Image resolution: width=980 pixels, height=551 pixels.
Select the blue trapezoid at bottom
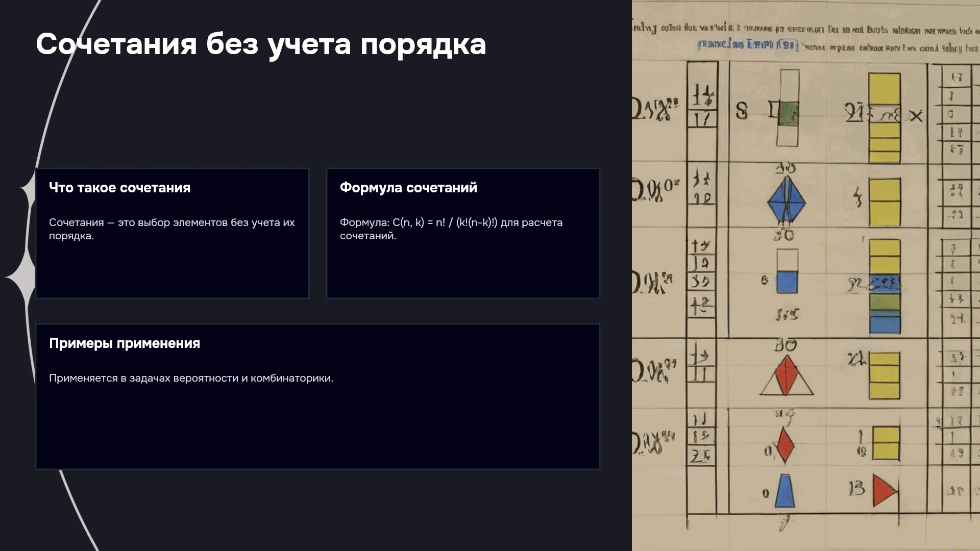point(785,491)
